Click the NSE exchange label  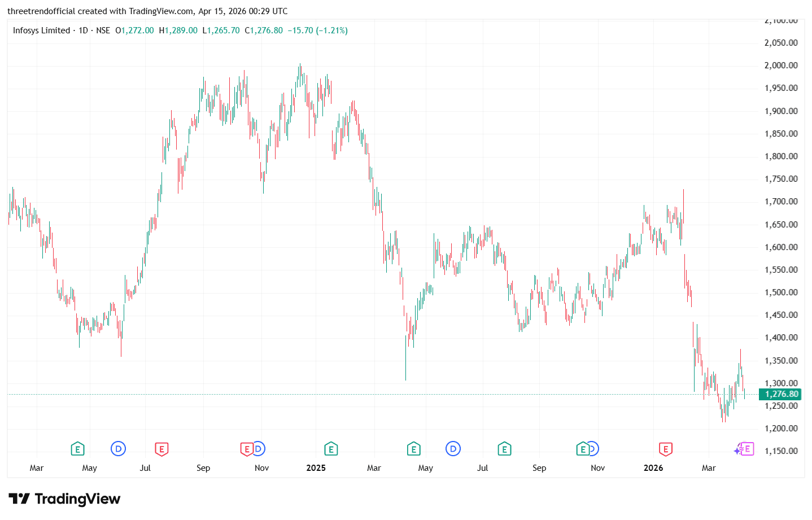point(103,30)
